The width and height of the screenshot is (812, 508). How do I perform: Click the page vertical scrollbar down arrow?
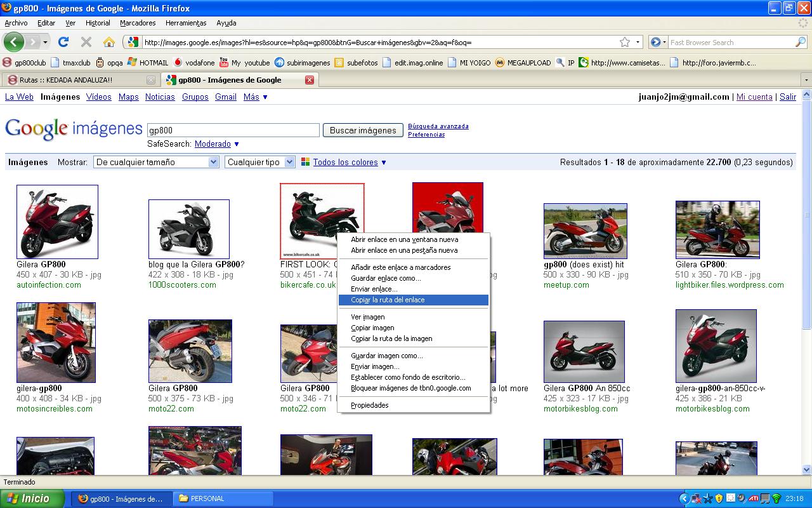pos(806,470)
